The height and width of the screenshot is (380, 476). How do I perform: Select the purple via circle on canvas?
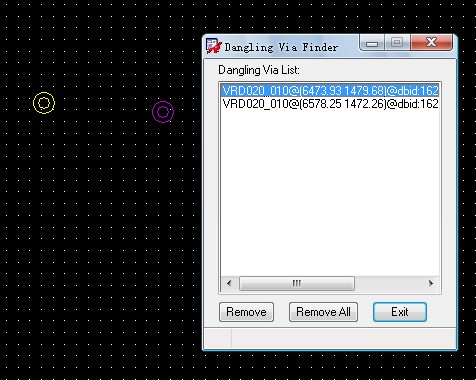(x=163, y=112)
